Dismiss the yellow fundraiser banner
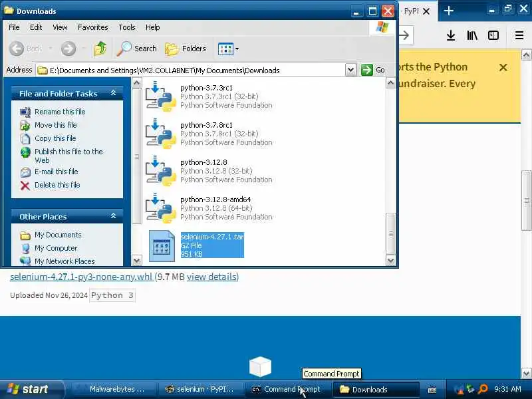 (x=503, y=68)
